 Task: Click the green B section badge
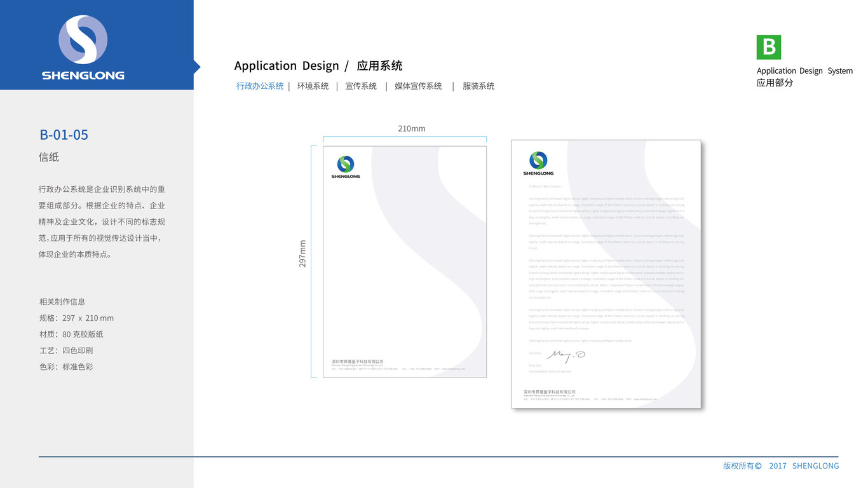768,47
